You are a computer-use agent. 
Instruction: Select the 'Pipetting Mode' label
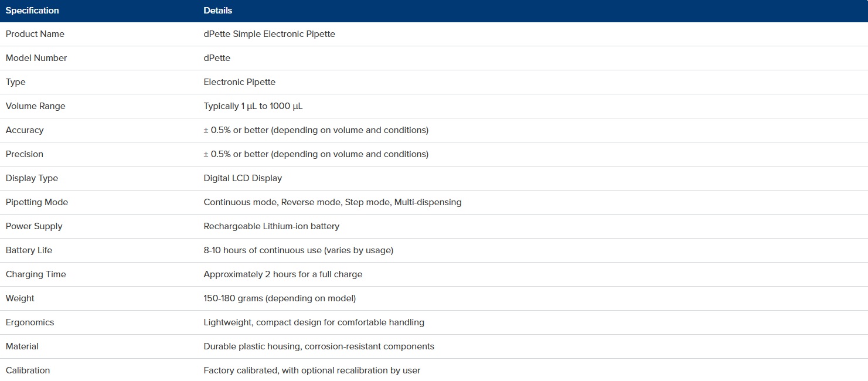[x=37, y=202]
